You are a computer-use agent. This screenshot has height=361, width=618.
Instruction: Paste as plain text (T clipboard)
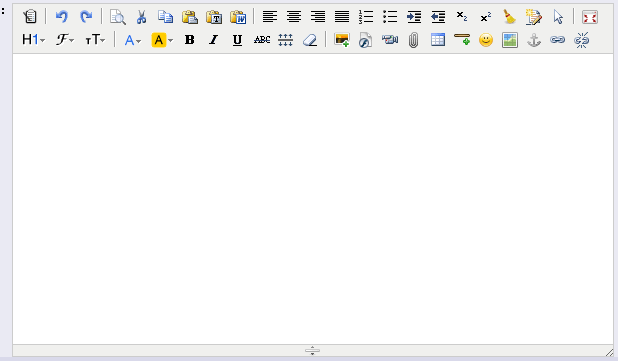coord(214,17)
